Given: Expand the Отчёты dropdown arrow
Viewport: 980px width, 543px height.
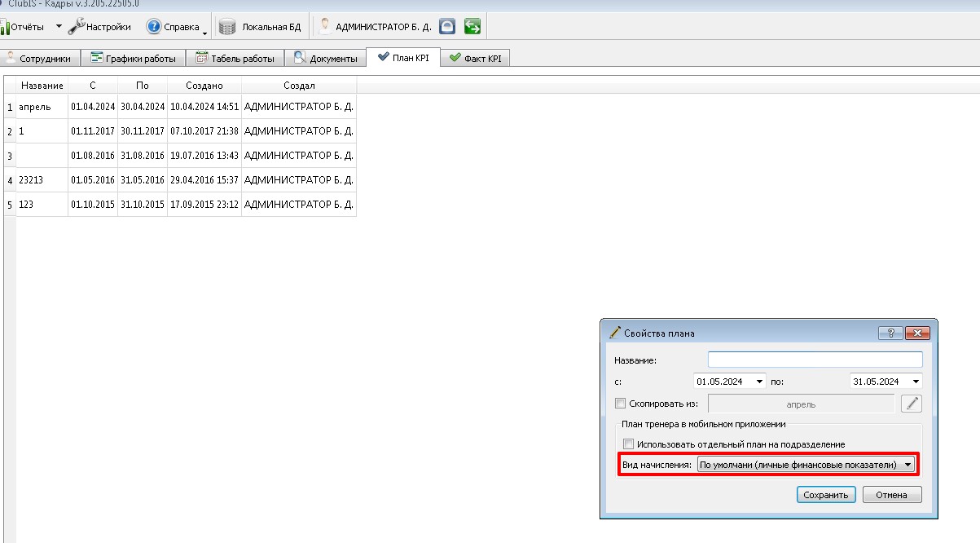Looking at the screenshot, I should click(x=59, y=27).
